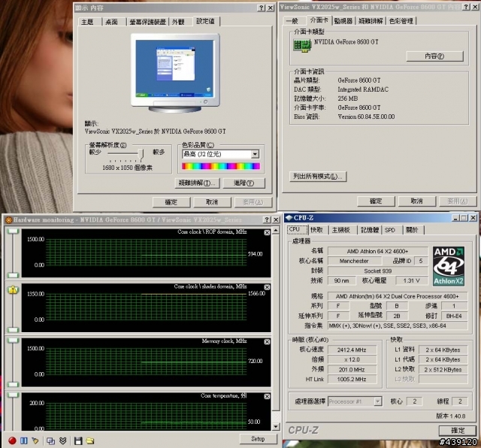Viewport: 481px width, 448px height.
Task: Switch to the 一般 tab in adapter properties
Action: 292,21
